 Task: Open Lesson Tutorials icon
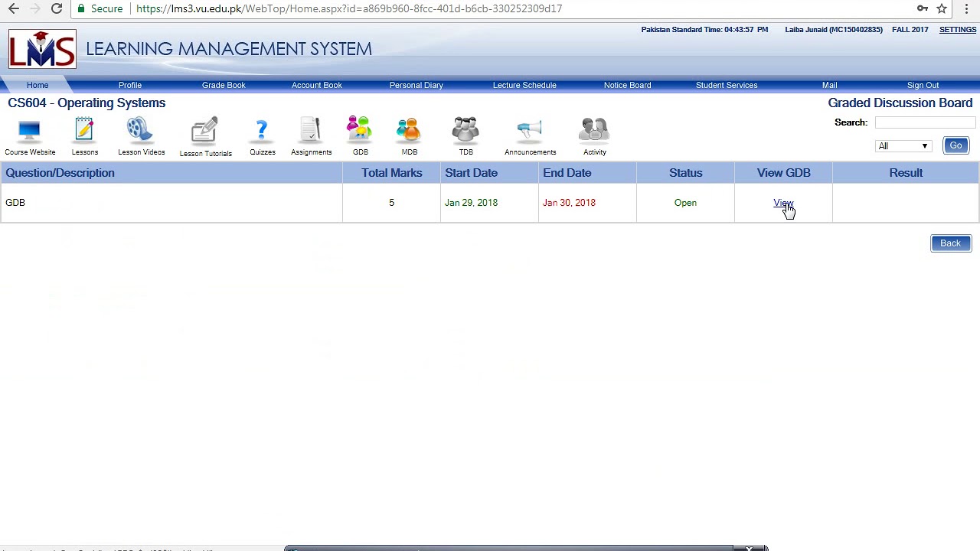[x=204, y=131]
